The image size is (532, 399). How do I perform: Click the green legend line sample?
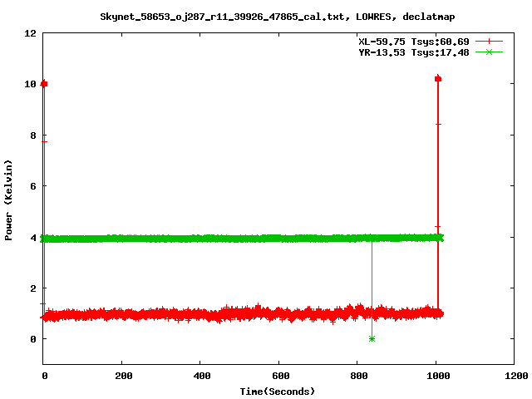(489, 52)
